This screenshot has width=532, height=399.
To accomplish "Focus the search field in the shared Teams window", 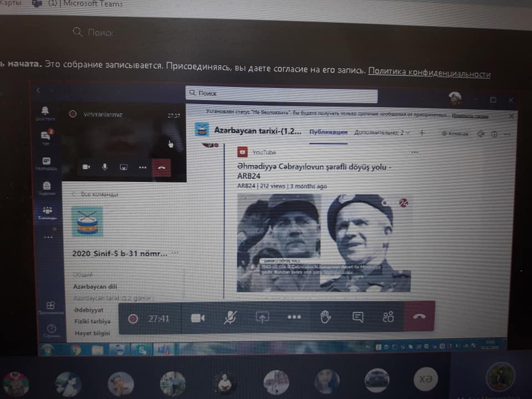I will pyautogui.click(x=282, y=94).
